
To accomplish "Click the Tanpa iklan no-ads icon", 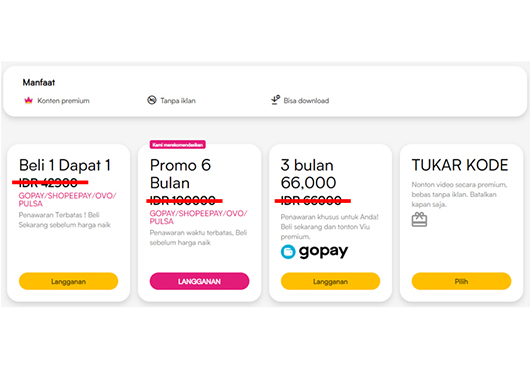I will click(152, 100).
